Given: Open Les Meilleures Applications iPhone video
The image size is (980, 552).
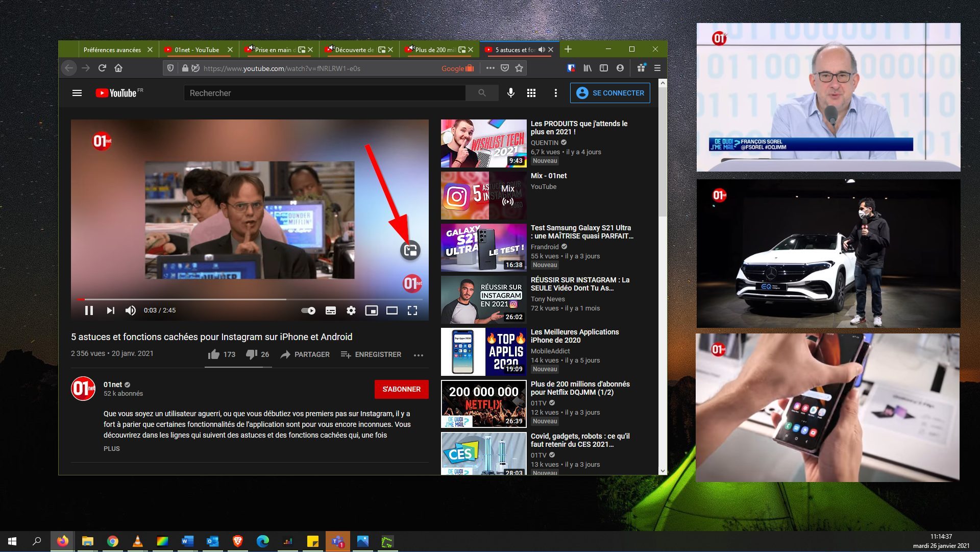Looking at the screenshot, I should click(575, 336).
